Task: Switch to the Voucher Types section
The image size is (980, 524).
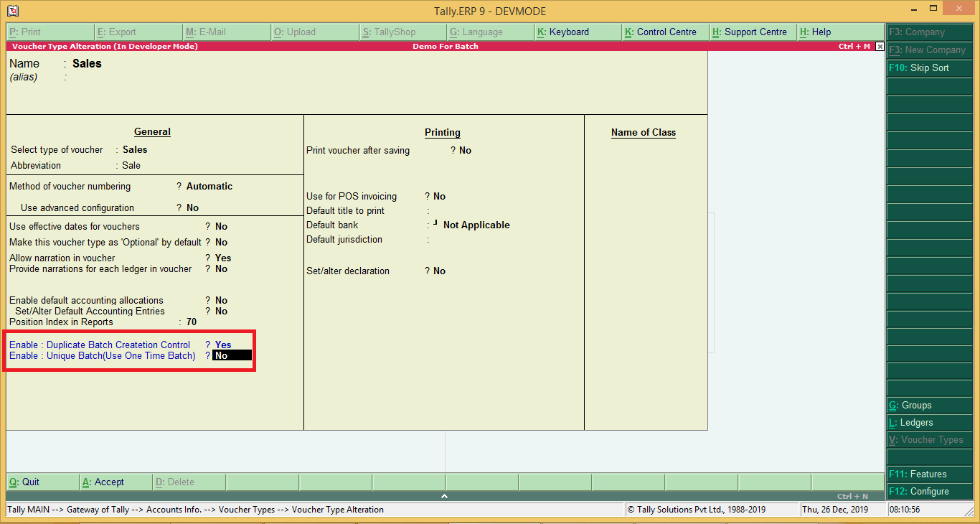Action: (929, 439)
